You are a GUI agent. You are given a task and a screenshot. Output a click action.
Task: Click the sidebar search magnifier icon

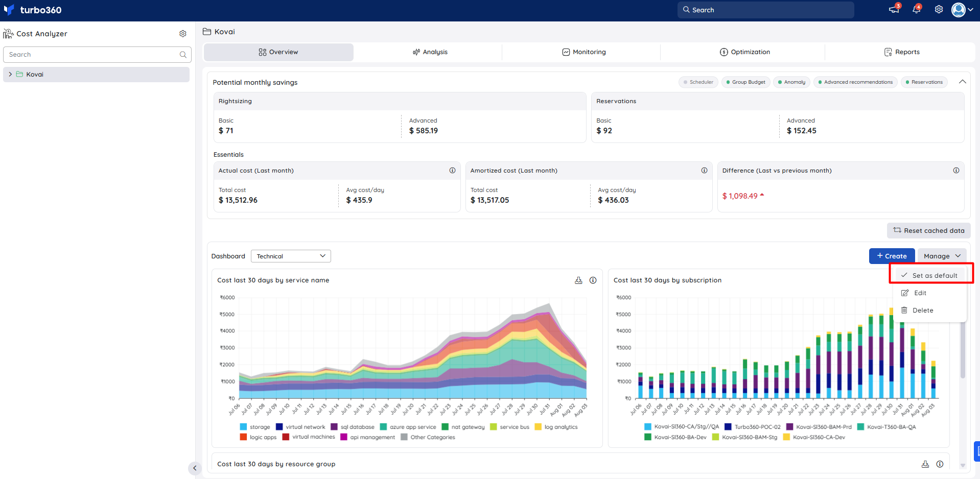[183, 55]
